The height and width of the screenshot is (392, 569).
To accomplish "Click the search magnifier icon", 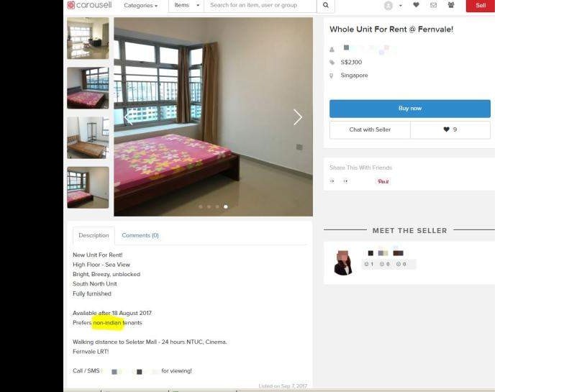I will tap(326, 5).
